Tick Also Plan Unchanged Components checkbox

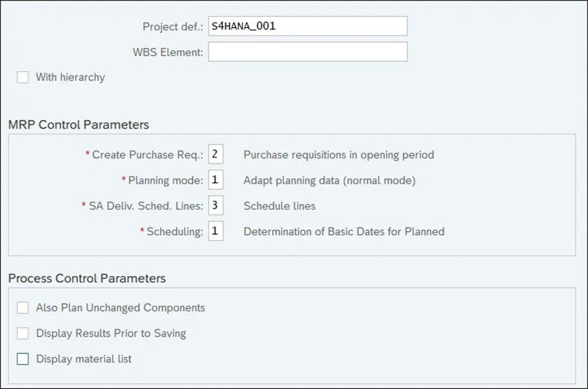[23, 308]
